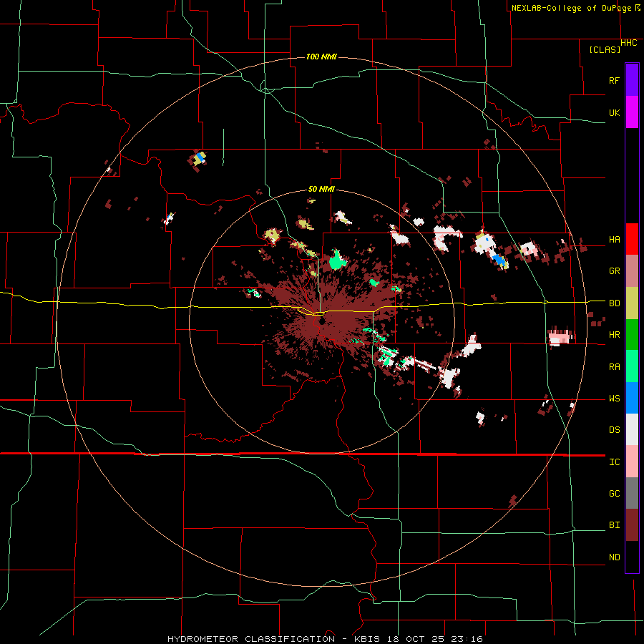This screenshot has height=644, width=644.
Task: Select the GR legend color swatch
Action: click(632, 271)
